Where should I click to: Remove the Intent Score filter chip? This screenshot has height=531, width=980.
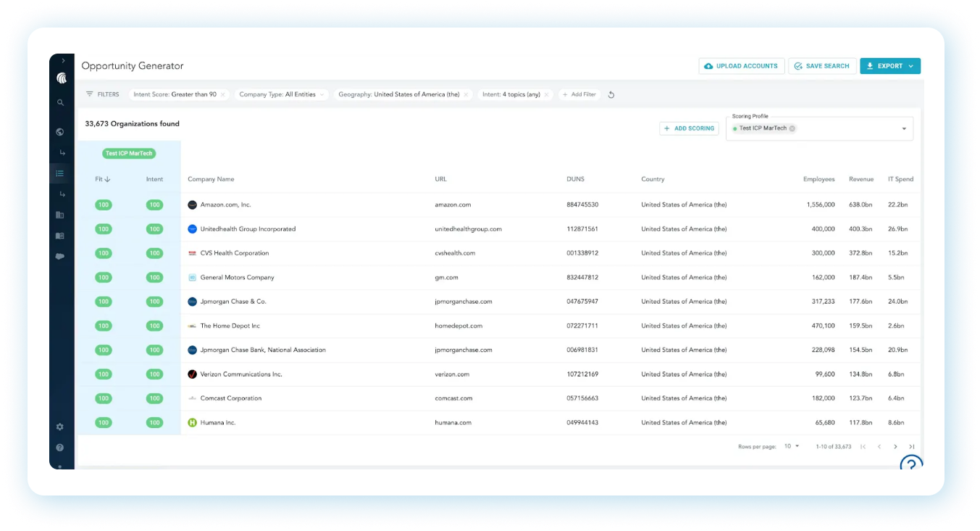pyautogui.click(x=223, y=94)
